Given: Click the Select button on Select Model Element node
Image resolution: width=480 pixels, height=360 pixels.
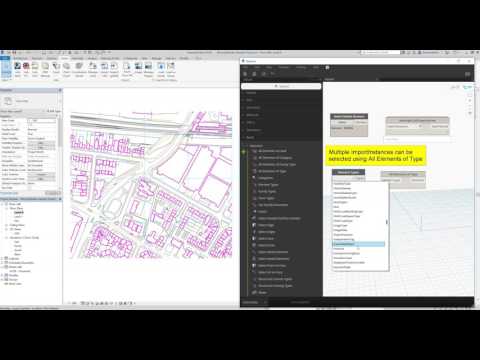Looking at the screenshot, I should click(342, 122).
